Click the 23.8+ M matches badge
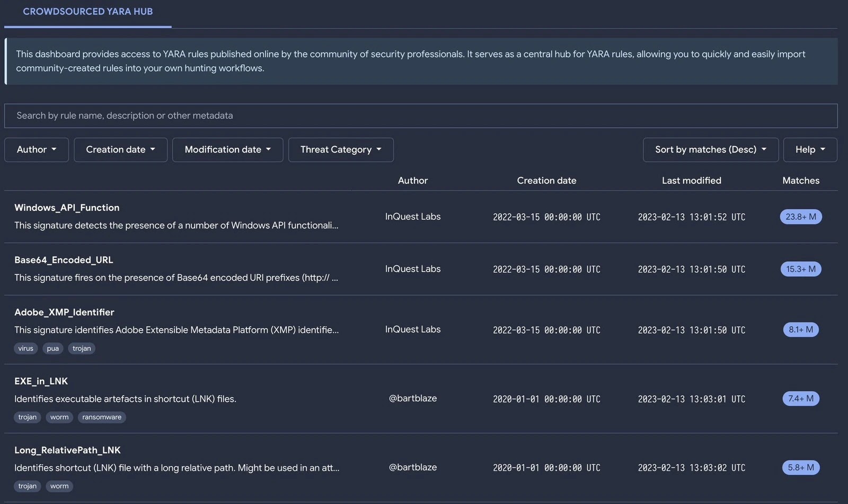The image size is (848, 504). coord(801,217)
